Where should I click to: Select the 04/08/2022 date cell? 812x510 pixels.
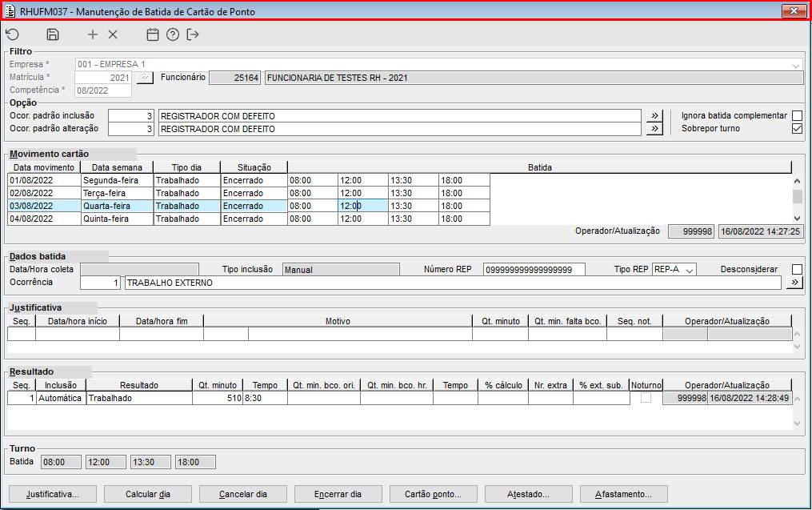(45, 219)
